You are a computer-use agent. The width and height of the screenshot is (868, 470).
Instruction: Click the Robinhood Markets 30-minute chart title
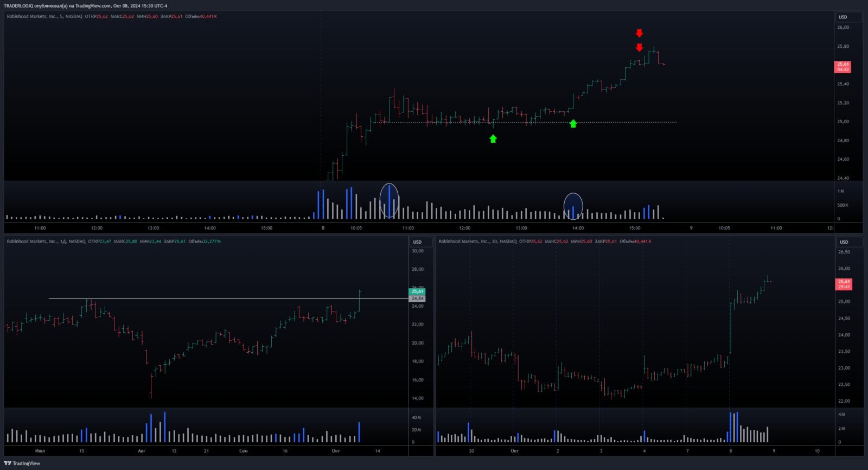477,242
